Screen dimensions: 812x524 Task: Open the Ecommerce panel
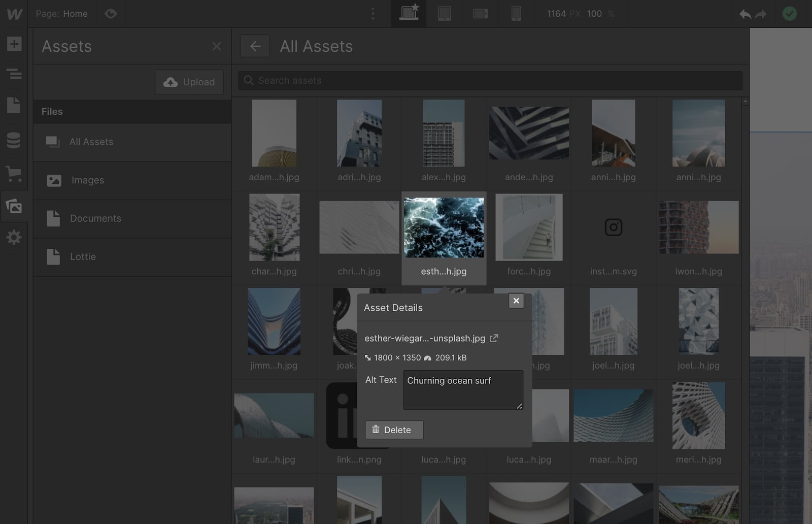click(x=14, y=174)
